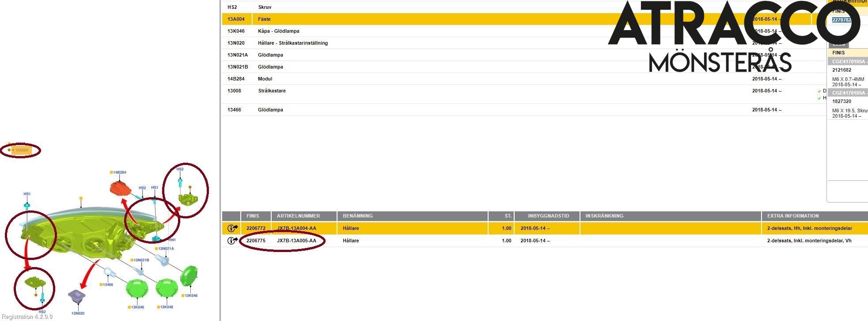Click selected FINIS value 2278782
Image resolution: width=868 pixels, height=321 pixels.
coord(841,20)
